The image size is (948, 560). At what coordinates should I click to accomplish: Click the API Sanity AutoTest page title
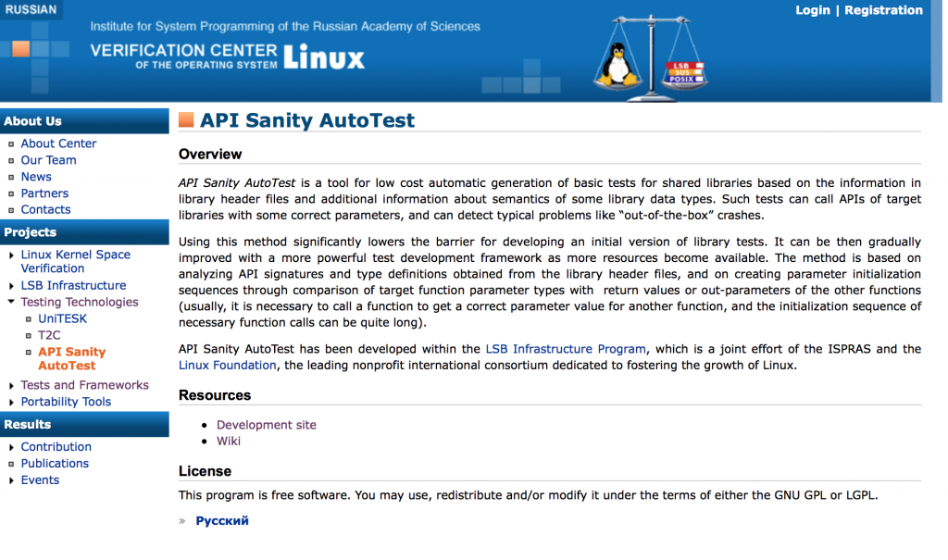click(x=307, y=120)
